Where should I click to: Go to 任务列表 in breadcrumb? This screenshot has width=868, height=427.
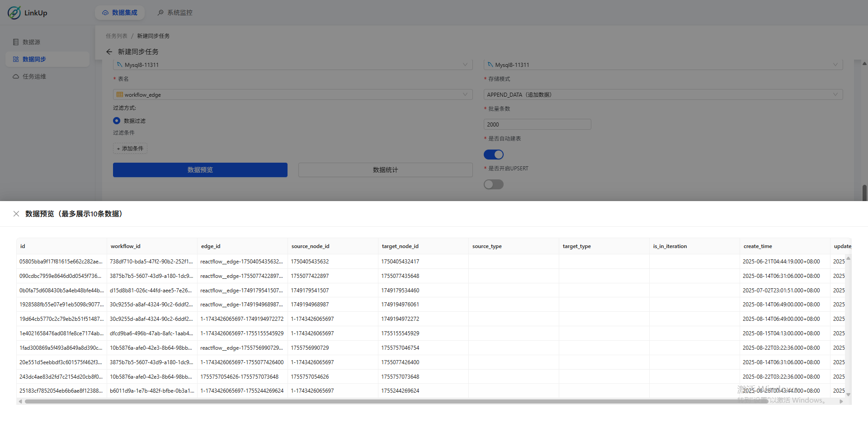click(117, 36)
